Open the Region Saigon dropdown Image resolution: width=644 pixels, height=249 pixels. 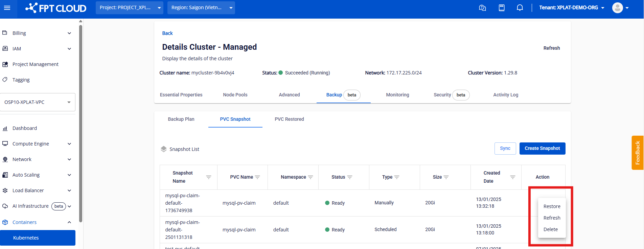click(201, 8)
